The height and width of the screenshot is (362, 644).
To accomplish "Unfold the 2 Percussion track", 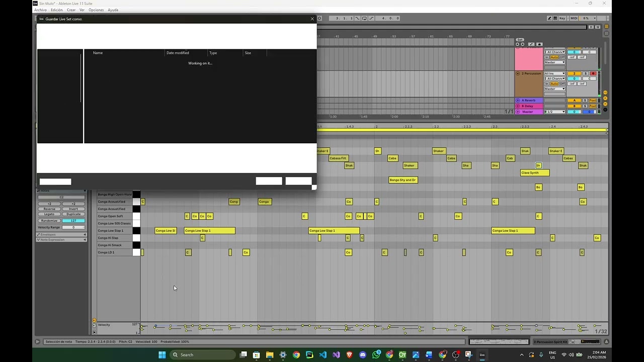I will 518,73.
